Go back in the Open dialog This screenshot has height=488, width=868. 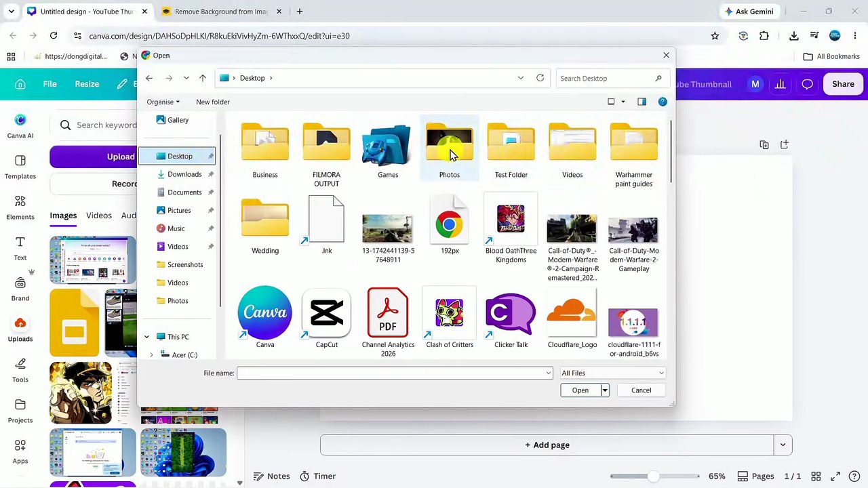tap(149, 78)
